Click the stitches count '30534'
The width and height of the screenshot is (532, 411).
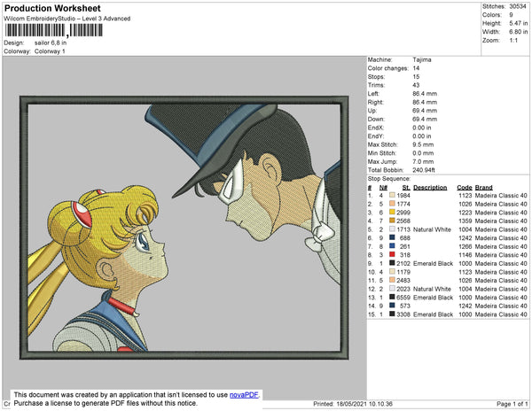518,6
